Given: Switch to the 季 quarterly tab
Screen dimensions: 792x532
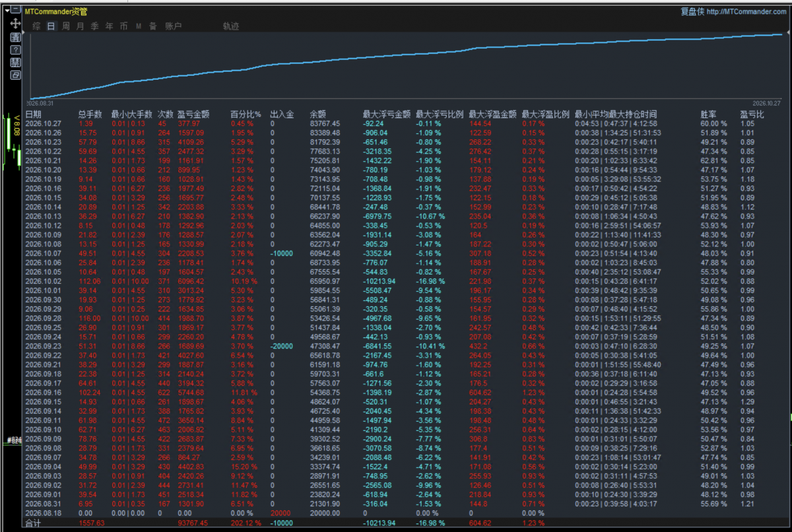Looking at the screenshot, I should click(x=94, y=26).
